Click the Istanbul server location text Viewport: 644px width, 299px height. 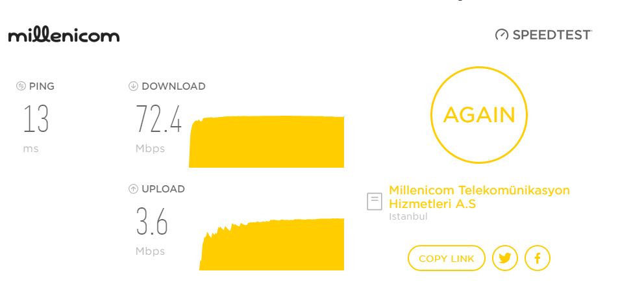click(x=408, y=216)
